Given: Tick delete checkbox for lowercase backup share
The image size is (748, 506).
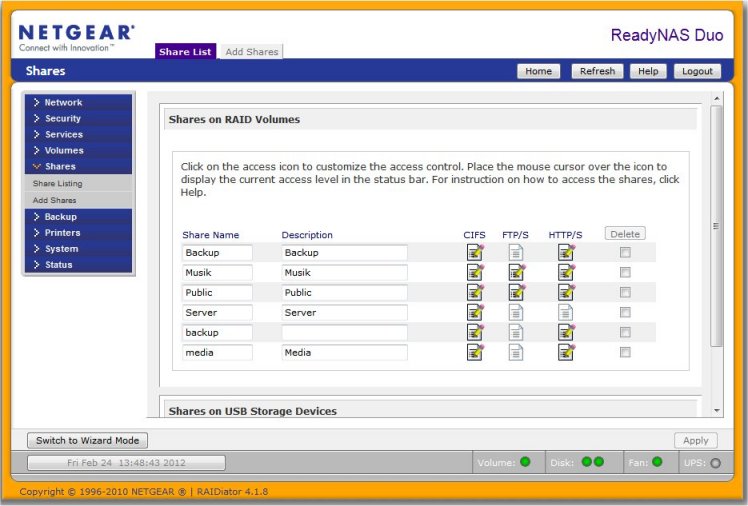Looking at the screenshot, I should coord(625,332).
